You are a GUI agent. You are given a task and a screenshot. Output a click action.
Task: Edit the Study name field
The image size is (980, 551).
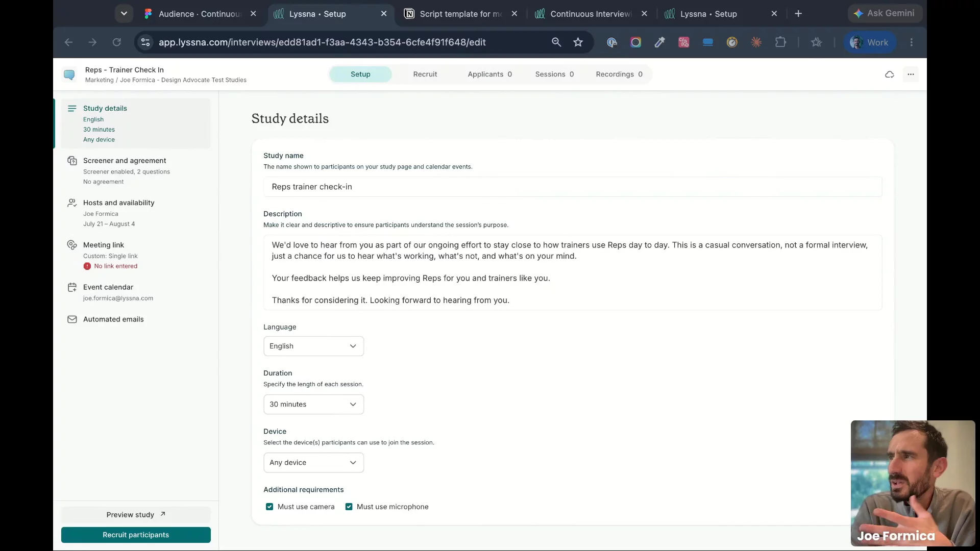tap(572, 187)
